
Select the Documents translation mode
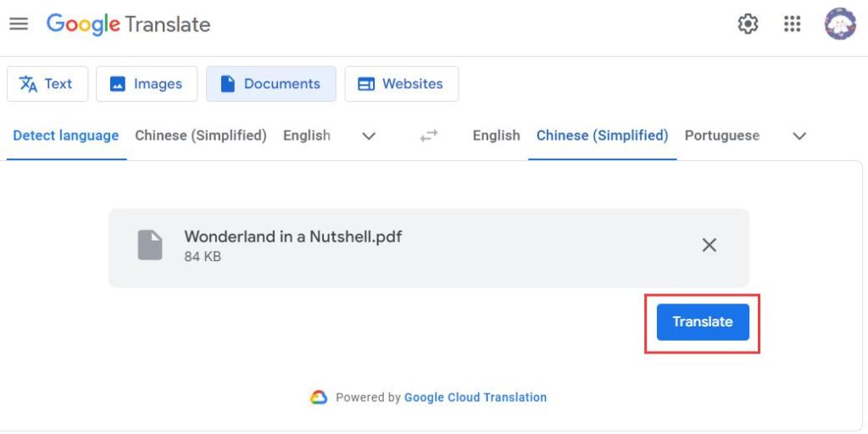point(271,84)
